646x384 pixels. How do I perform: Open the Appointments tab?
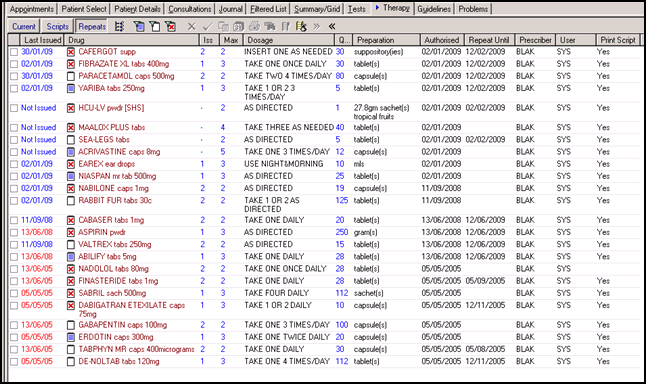coord(32,9)
